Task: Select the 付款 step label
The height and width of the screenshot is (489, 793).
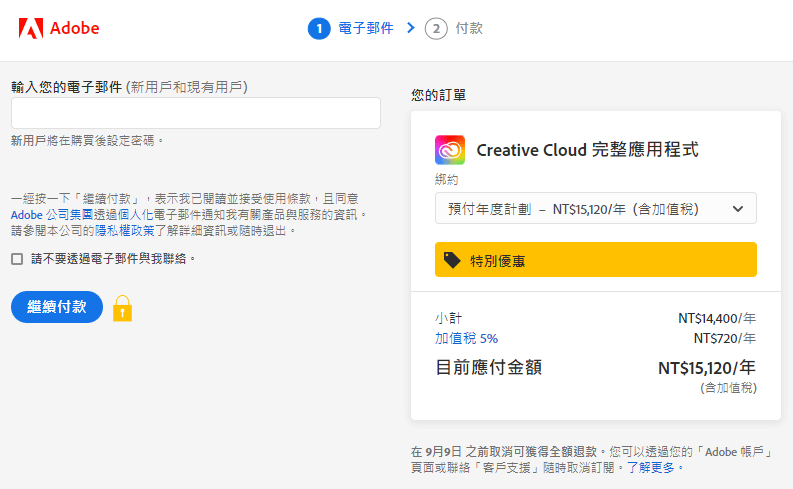Action: click(469, 28)
